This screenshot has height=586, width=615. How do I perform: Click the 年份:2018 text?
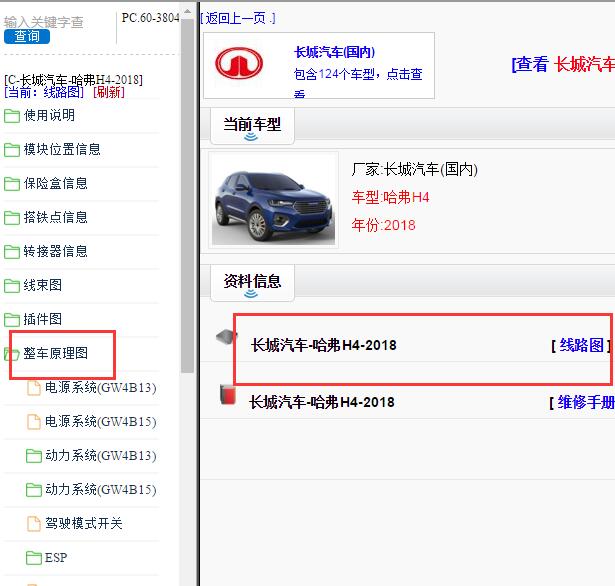pos(383,225)
